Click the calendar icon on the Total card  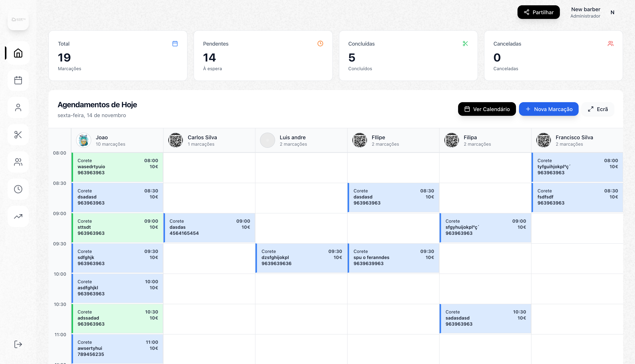(x=175, y=44)
